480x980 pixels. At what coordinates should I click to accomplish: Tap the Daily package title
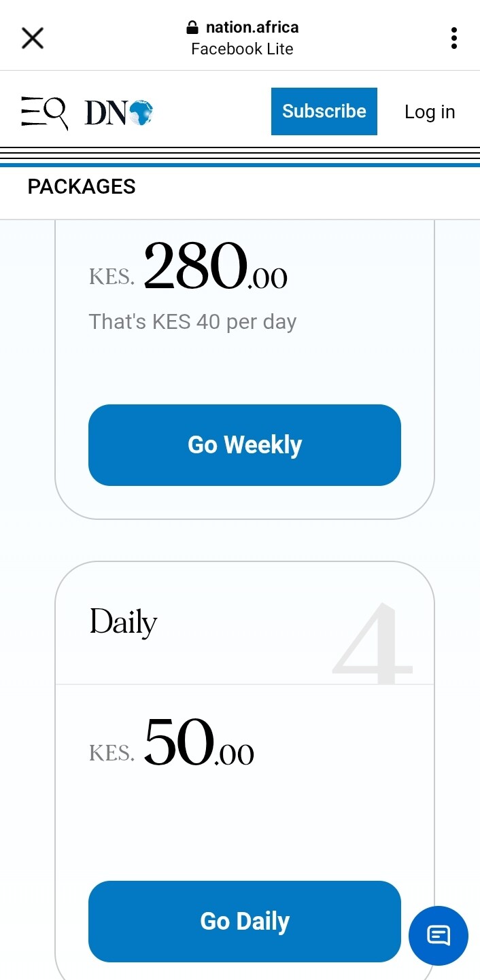pos(123,623)
